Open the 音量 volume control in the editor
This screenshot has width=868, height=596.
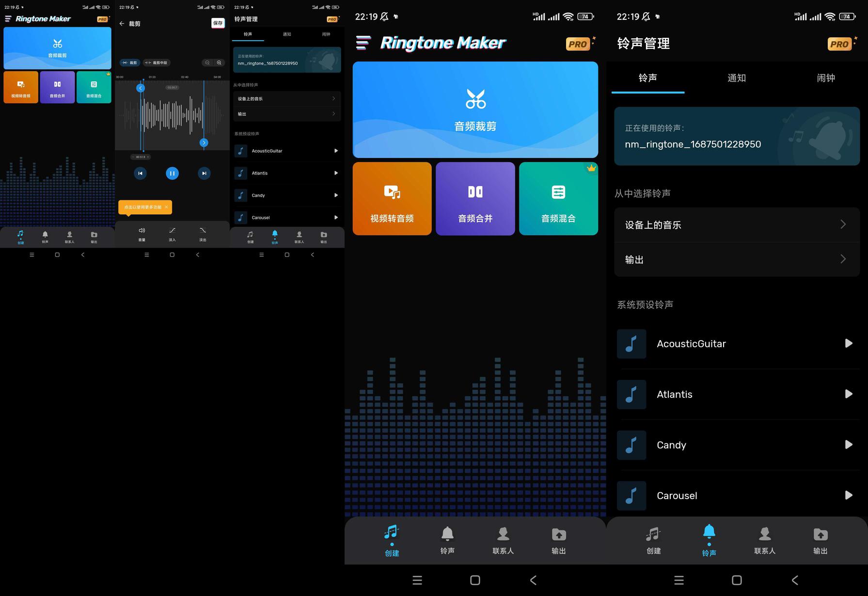(142, 234)
